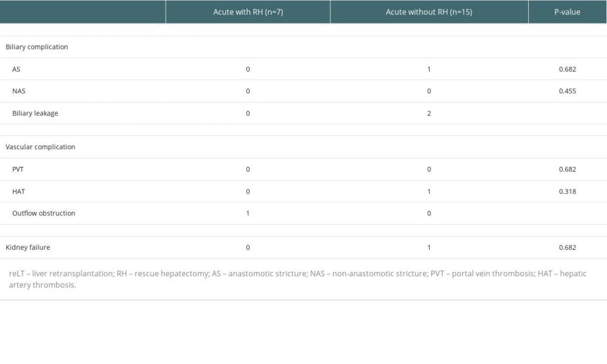
Task: Click the 'PVT' row label
Action: click(18, 169)
